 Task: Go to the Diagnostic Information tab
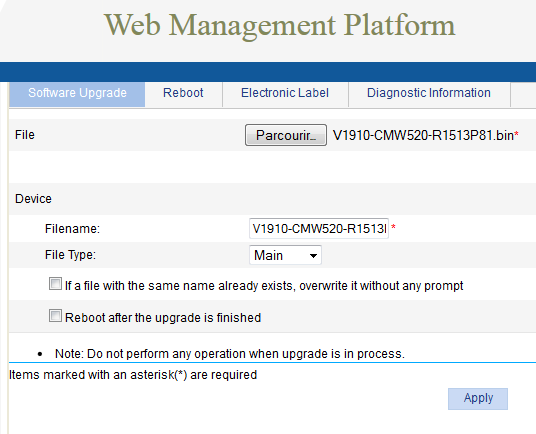[x=429, y=93]
